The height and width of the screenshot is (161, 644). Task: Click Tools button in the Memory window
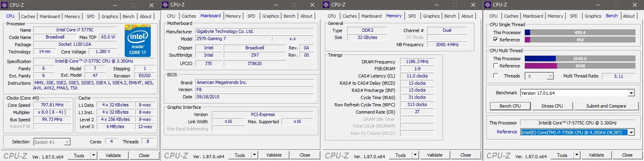coord(401,155)
